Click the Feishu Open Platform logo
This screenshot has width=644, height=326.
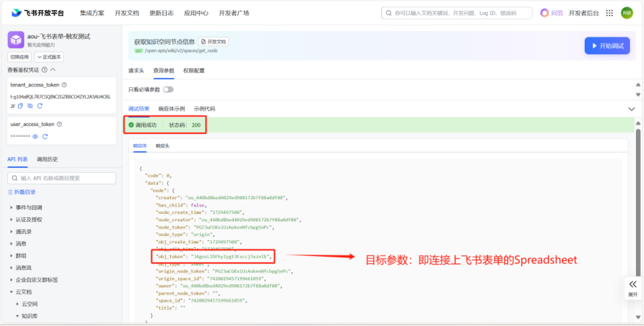pyautogui.click(x=37, y=13)
